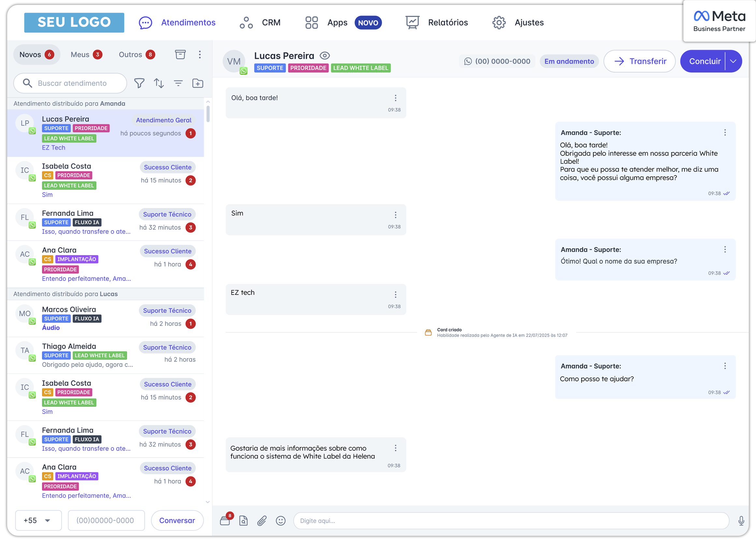Open the attachment paperclip icon
The width and height of the screenshot is (756, 541).
(x=262, y=520)
